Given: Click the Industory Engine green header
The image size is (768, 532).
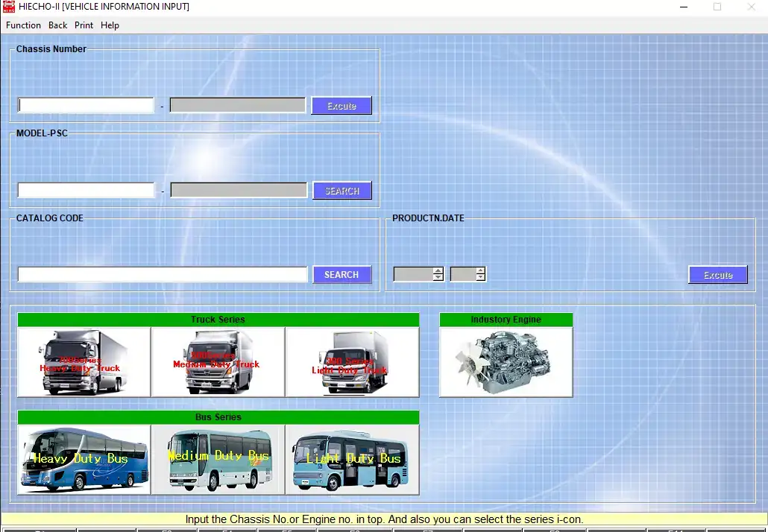Looking at the screenshot, I should point(506,320).
